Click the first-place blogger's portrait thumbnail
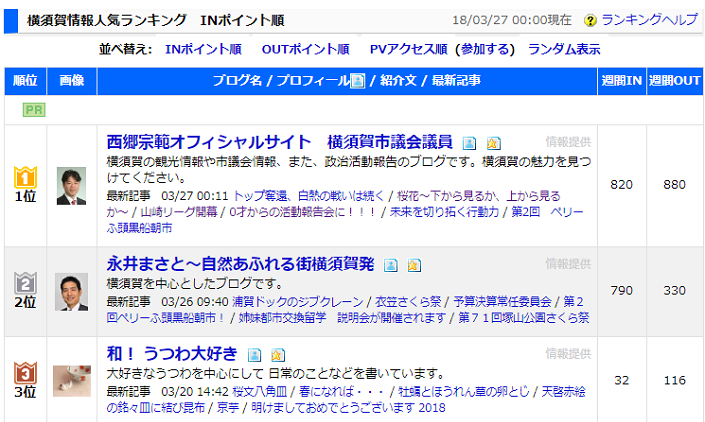The width and height of the screenshot is (705, 422). [71, 185]
